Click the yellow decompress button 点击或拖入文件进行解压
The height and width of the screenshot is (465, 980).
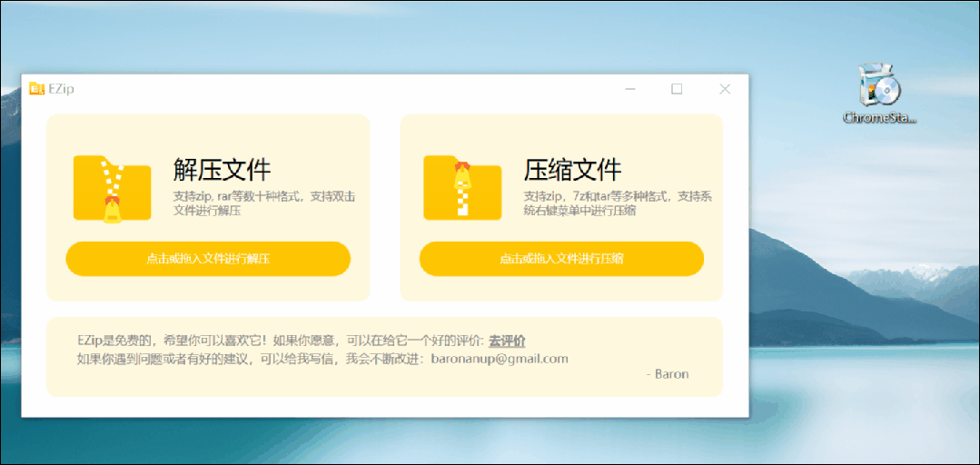(x=208, y=259)
